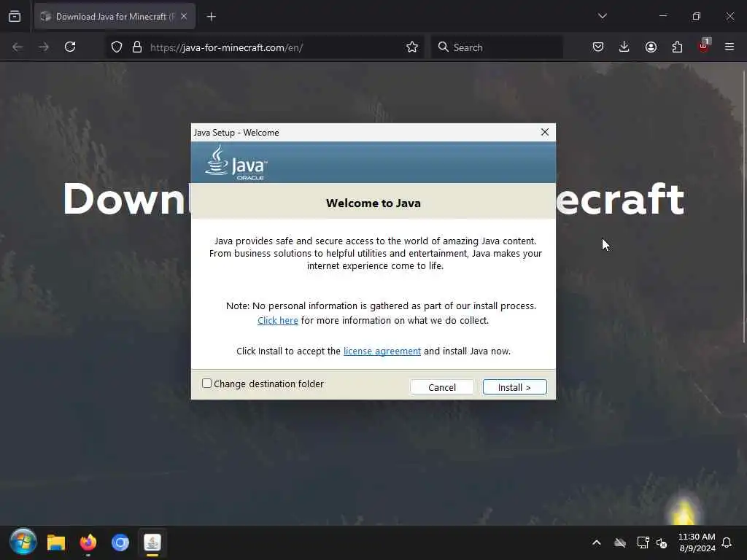The height and width of the screenshot is (560, 747).
Task: Go forward to the next page
Action: tap(44, 47)
